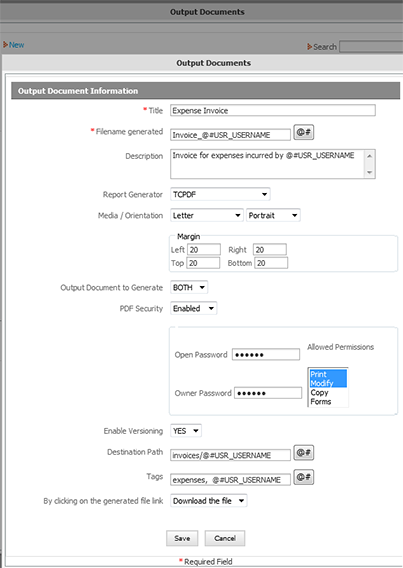Click the red arrow icon beside Search
403x568 pixels.
pyautogui.click(x=309, y=47)
